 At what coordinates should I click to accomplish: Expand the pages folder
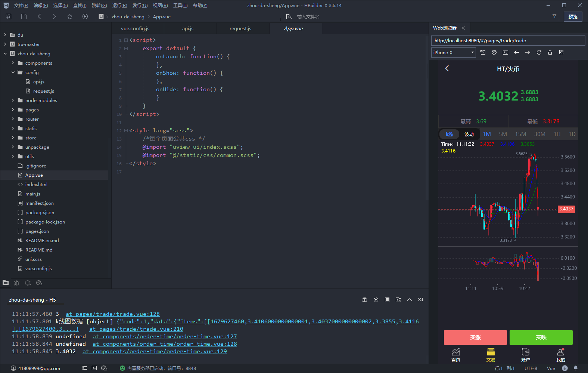(x=13, y=110)
